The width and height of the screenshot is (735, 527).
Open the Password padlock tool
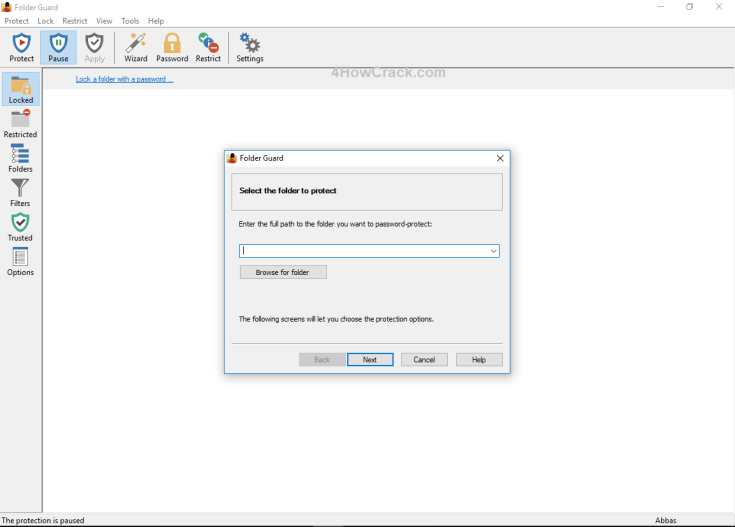click(172, 47)
